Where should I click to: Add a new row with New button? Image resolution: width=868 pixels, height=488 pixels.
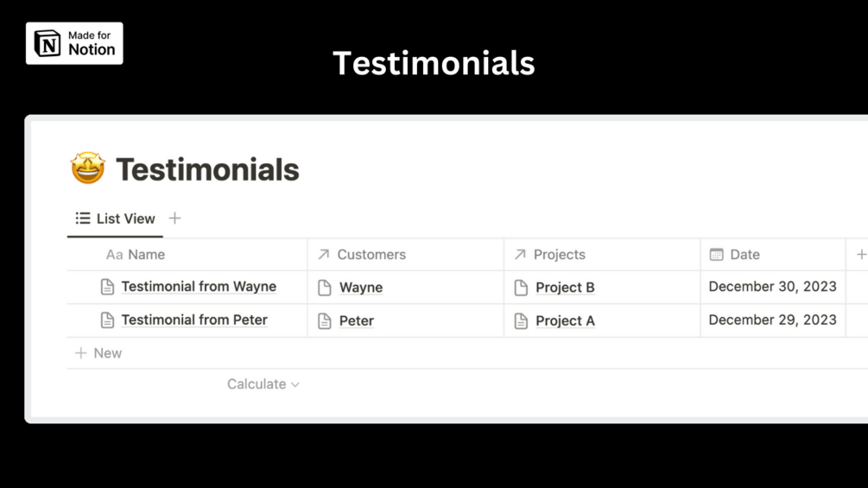coord(98,353)
